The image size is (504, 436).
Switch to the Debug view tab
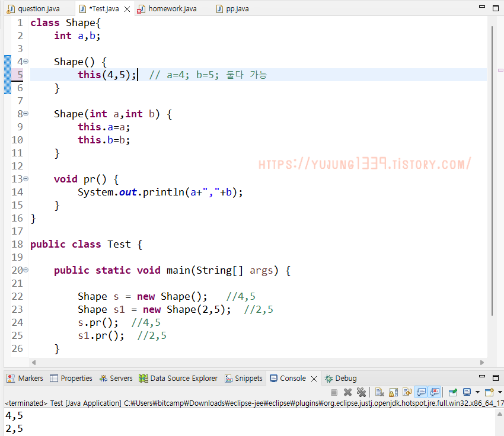[341, 378]
